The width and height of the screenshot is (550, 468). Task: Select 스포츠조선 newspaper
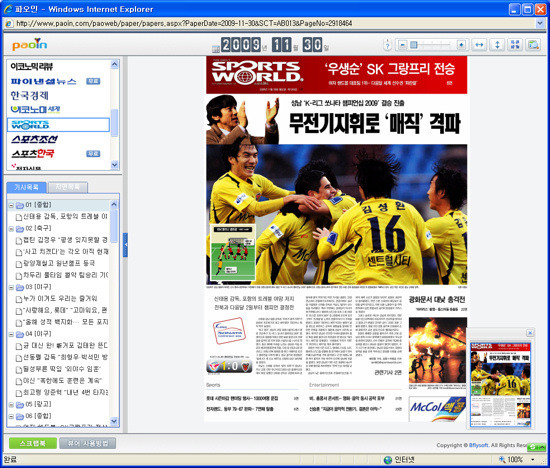tap(34, 139)
